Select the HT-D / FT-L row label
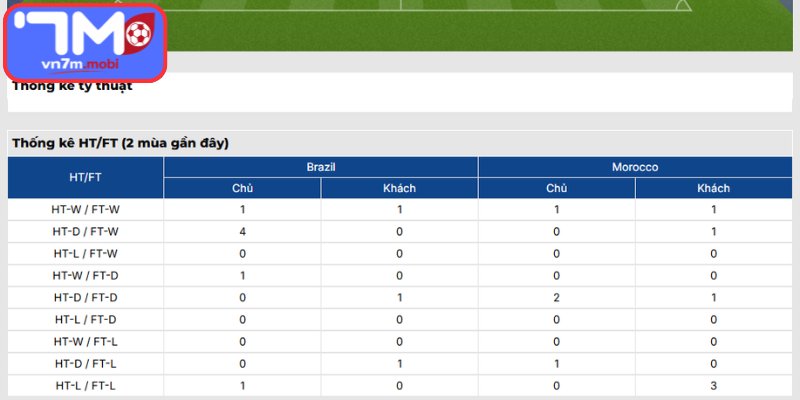Screen dimensions: 800x400 [85, 364]
